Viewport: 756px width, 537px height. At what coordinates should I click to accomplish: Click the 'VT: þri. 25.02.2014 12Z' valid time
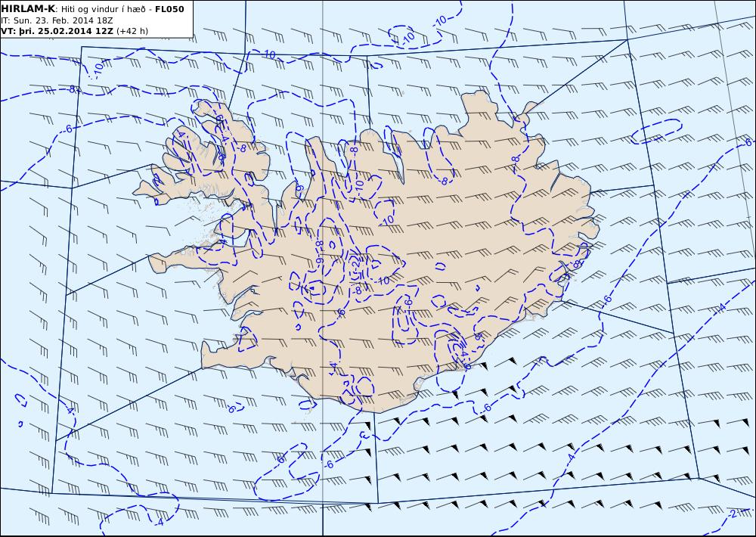click(57, 31)
